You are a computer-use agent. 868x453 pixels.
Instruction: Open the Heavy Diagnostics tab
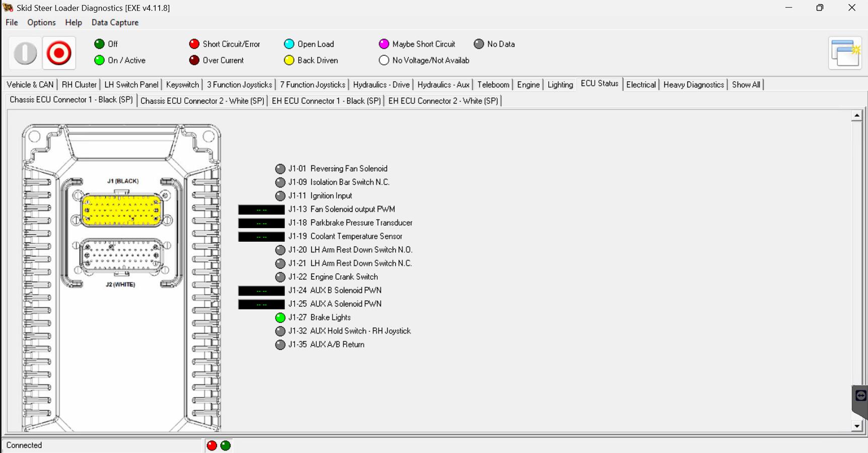[694, 85]
